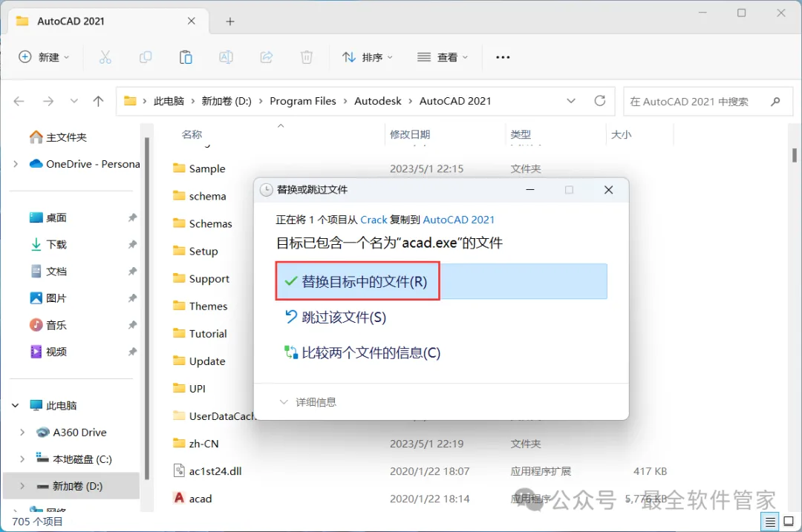
Task: Expand the 本地磁盘 (C:) node
Action: pyautogui.click(x=22, y=459)
